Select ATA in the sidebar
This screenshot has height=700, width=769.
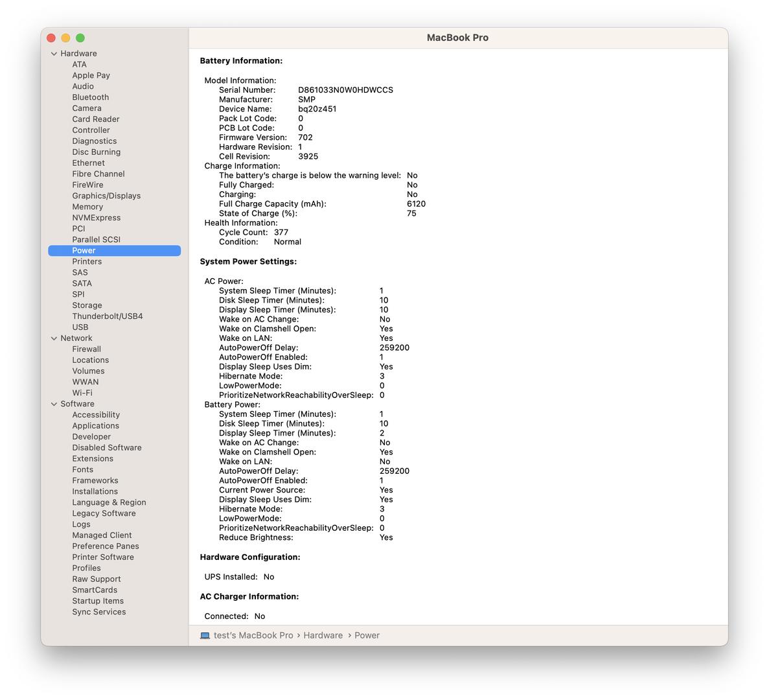coord(80,64)
